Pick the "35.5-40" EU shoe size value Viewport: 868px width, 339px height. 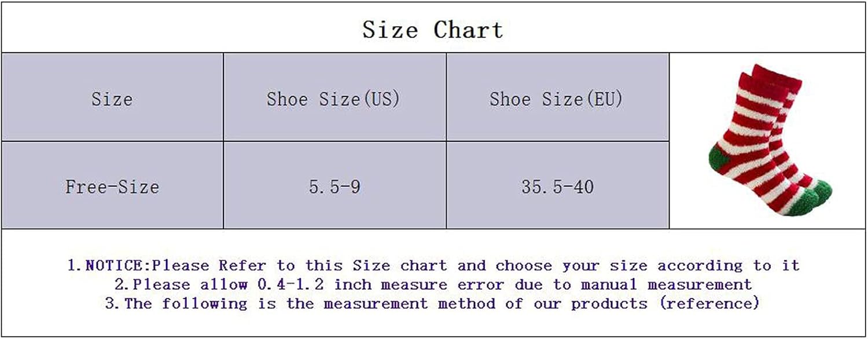tap(557, 187)
